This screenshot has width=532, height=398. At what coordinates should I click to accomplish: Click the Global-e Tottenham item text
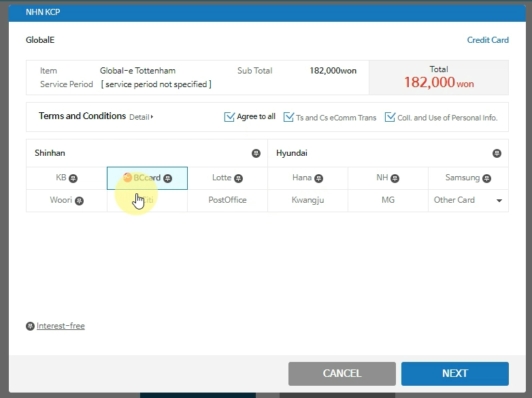coord(137,71)
